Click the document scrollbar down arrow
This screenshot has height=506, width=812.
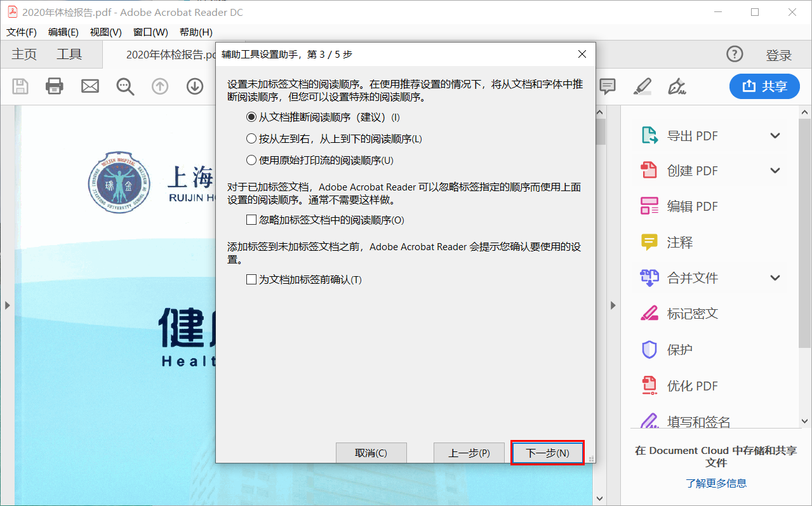(x=600, y=500)
